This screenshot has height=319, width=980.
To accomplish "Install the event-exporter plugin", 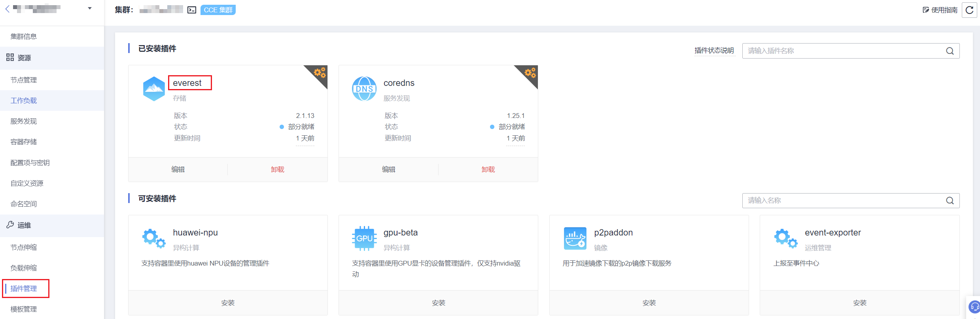I will 860,303.
